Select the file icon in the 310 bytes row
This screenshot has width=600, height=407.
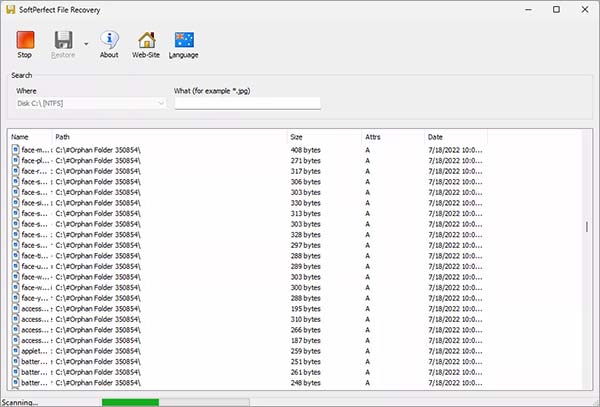pyautogui.click(x=16, y=319)
